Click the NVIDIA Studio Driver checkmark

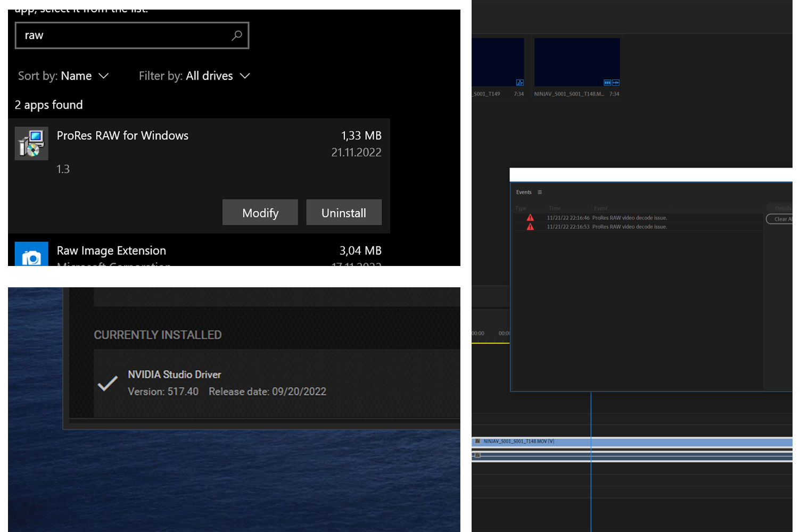coord(108,383)
